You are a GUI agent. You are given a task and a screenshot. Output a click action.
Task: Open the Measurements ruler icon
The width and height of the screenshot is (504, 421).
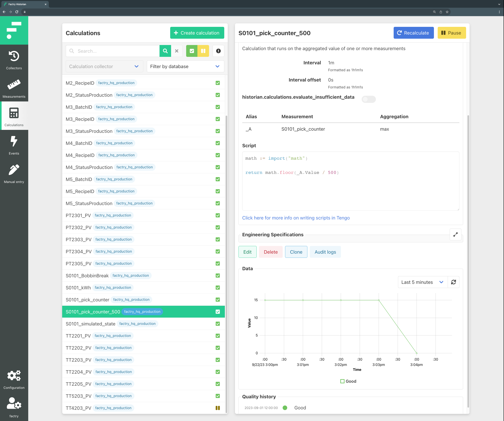point(14,88)
